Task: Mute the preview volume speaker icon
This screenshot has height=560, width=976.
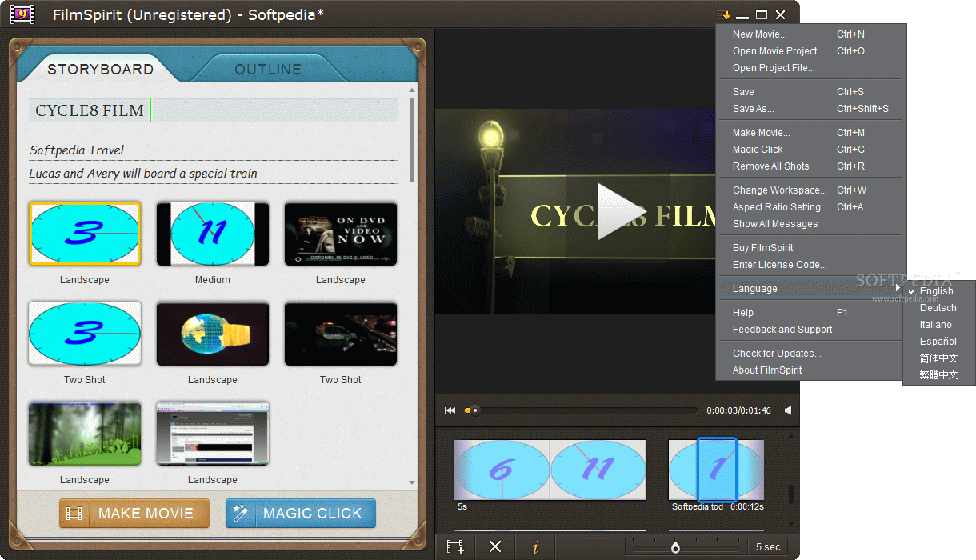Action: (x=788, y=410)
